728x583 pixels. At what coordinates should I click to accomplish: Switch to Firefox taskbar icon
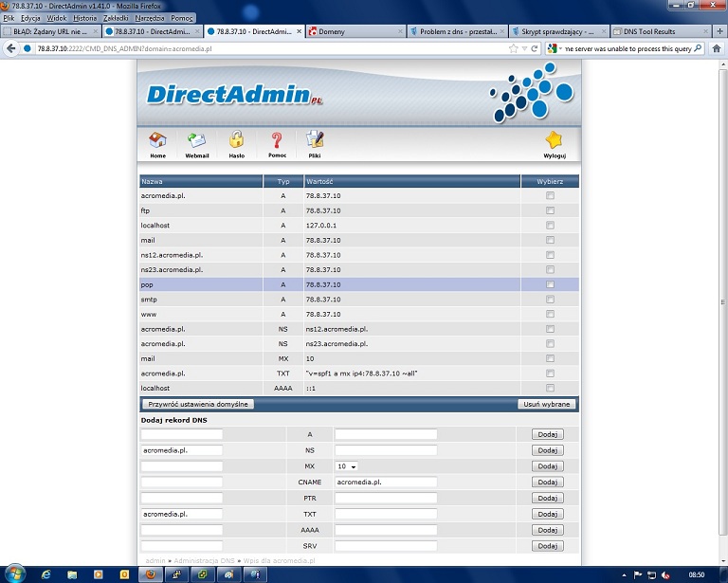pyautogui.click(x=150, y=574)
